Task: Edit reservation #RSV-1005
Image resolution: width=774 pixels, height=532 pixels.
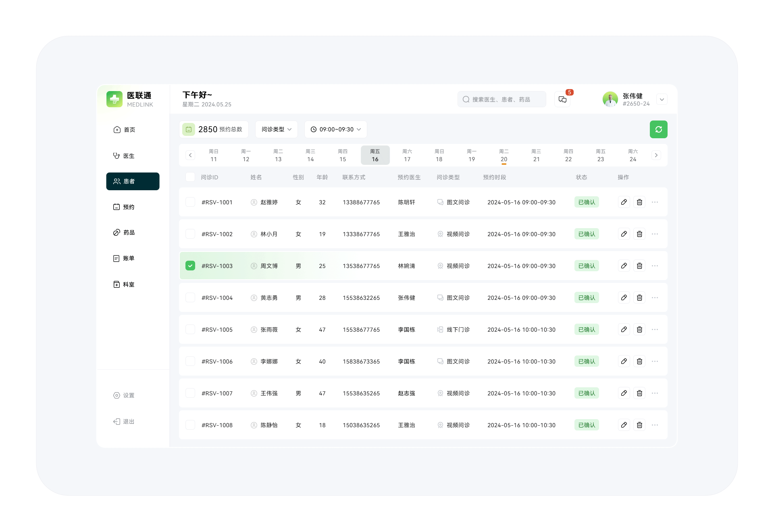Action: [x=624, y=329]
